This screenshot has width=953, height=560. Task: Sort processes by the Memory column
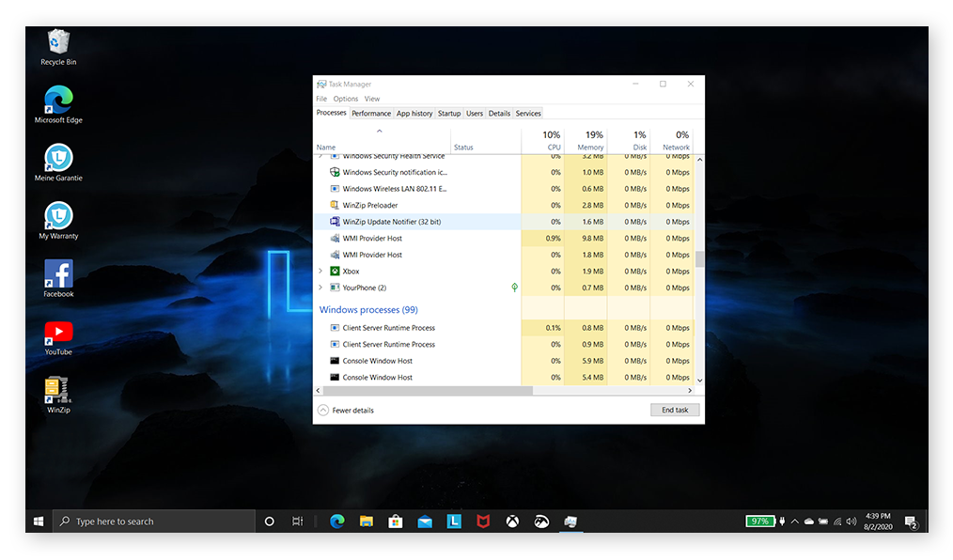[x=589, y=141]
